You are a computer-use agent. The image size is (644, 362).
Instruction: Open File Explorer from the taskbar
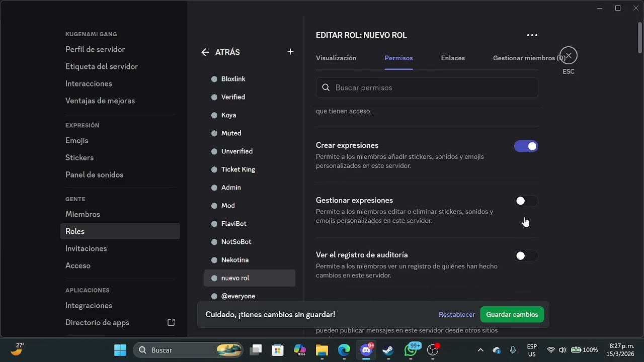click(322, 350)
